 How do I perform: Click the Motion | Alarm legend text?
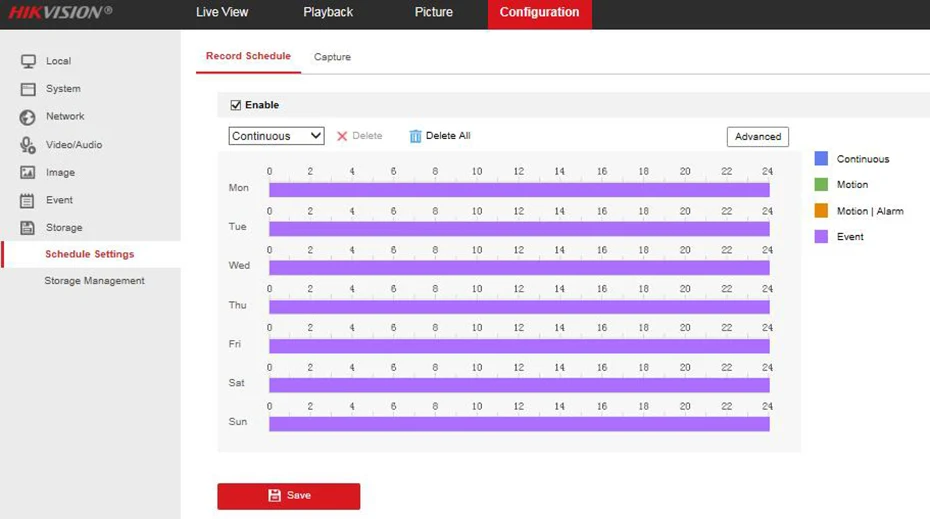[870, 211]
